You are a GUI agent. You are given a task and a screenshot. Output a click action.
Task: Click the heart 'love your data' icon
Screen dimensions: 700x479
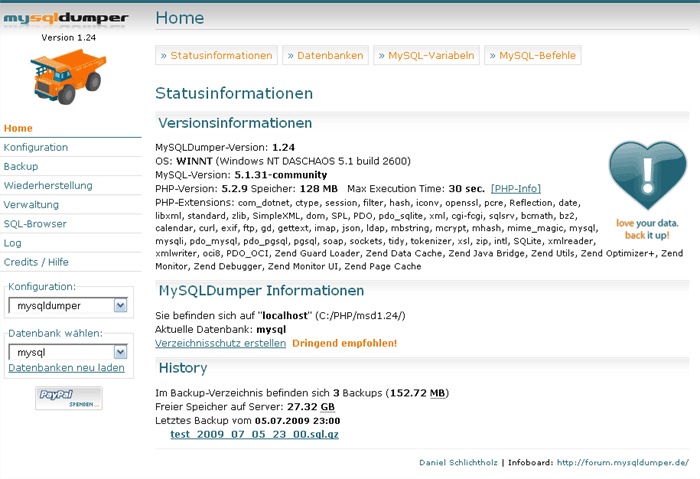(x=647, y=175)
